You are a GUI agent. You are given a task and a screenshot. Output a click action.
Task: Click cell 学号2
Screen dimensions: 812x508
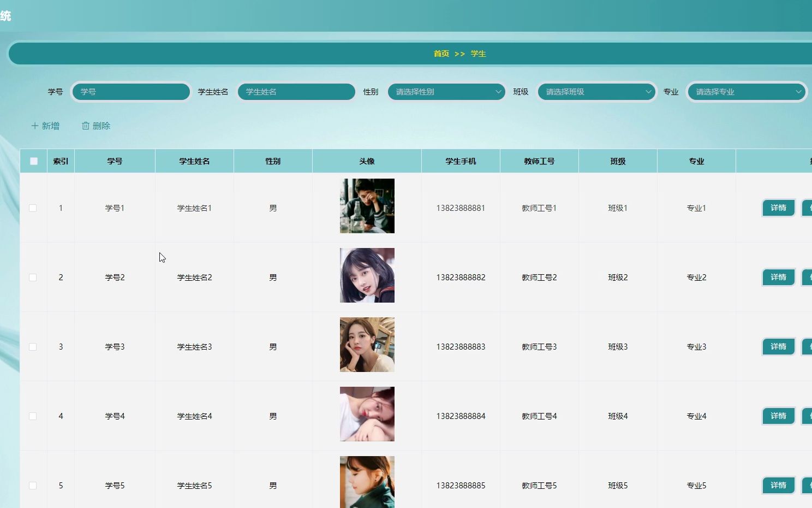point(115,277)
